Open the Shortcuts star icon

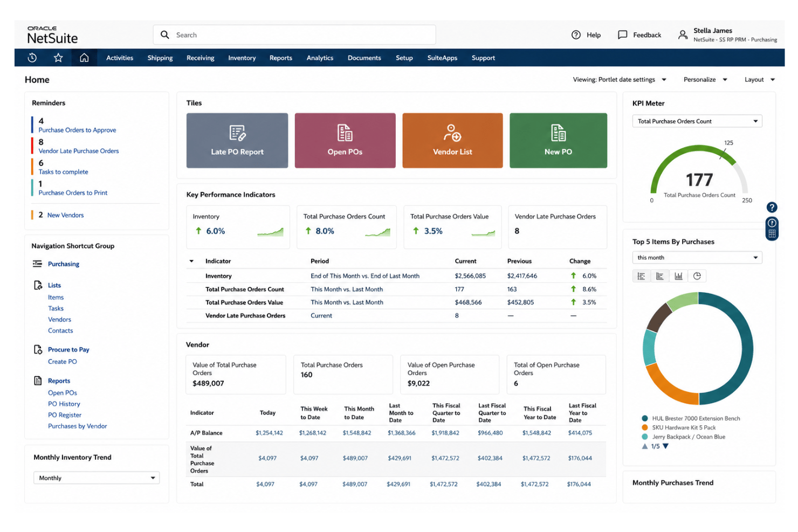coord(58,58)
